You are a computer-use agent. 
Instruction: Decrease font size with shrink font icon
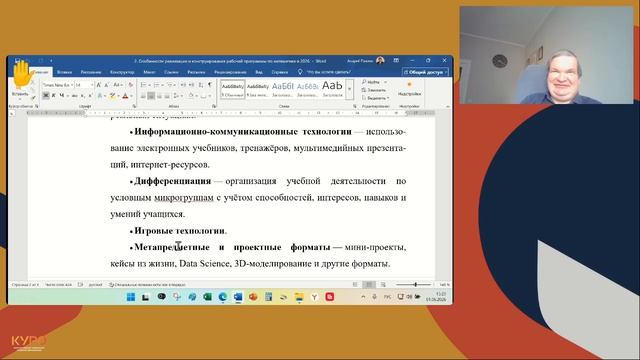[107, 85]
